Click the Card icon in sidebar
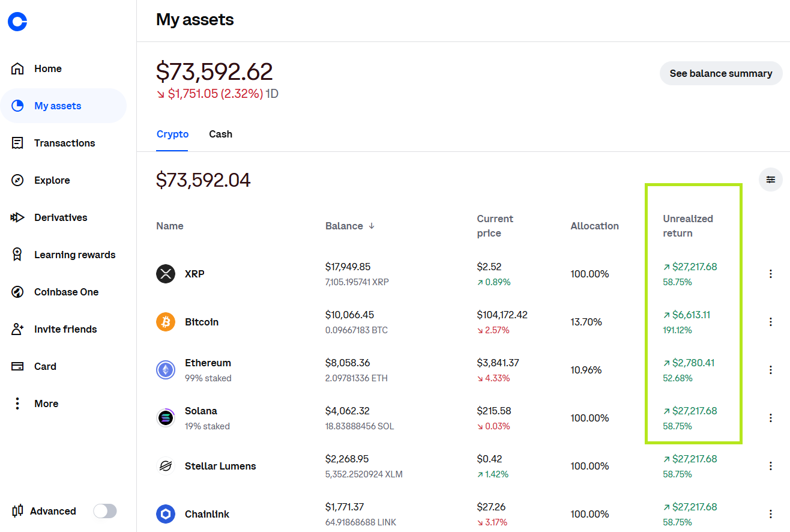Viewport: 790px width, 532px height. [x=17, y=366]
